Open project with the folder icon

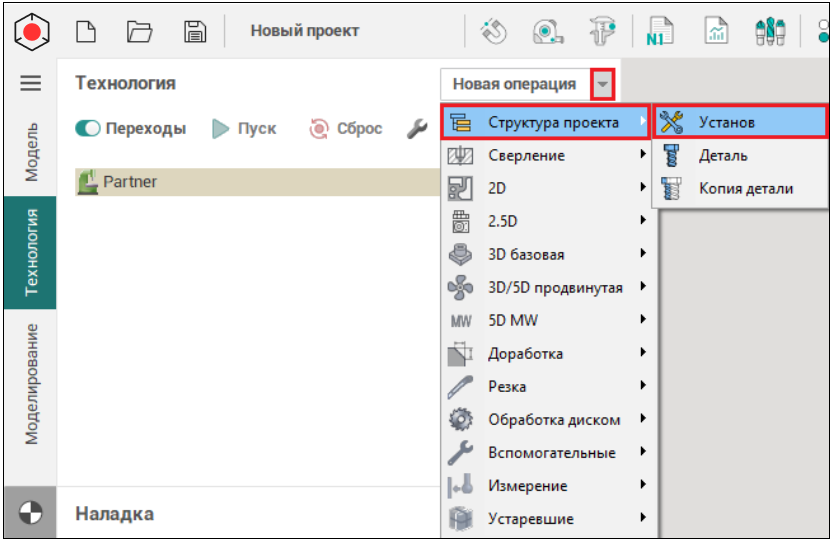pyautogui.click(x=140, y=31)
